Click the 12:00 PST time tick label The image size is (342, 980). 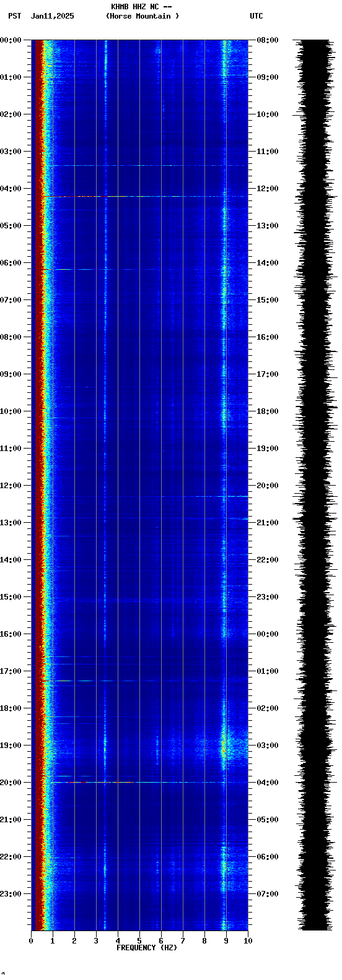[11, 486]
